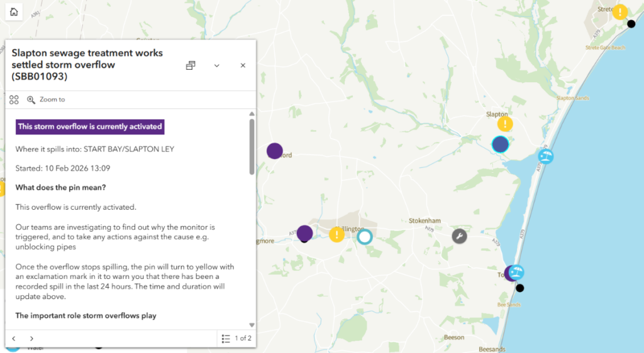Click the yellow warning marker beside Chillington
644x353 pixels.
click(x=337, y=235)
